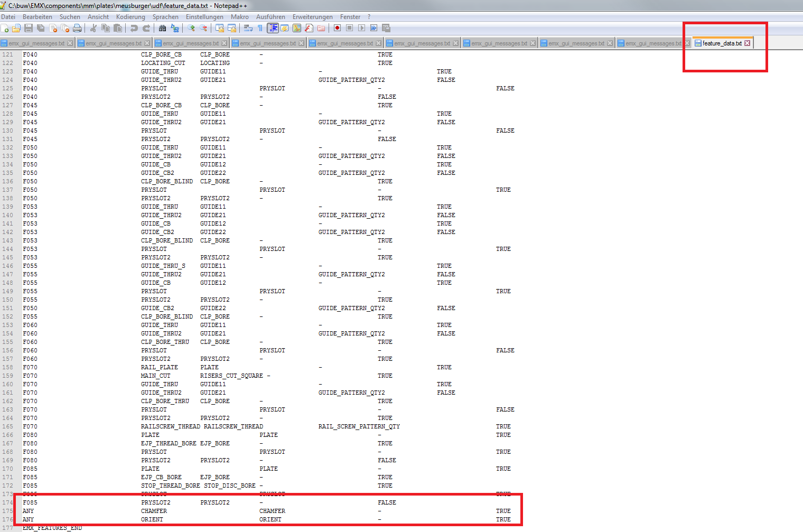The image size is (803, 532).
Task: Undo the last edit with the Undo arrow
Action: pos(134,28)
